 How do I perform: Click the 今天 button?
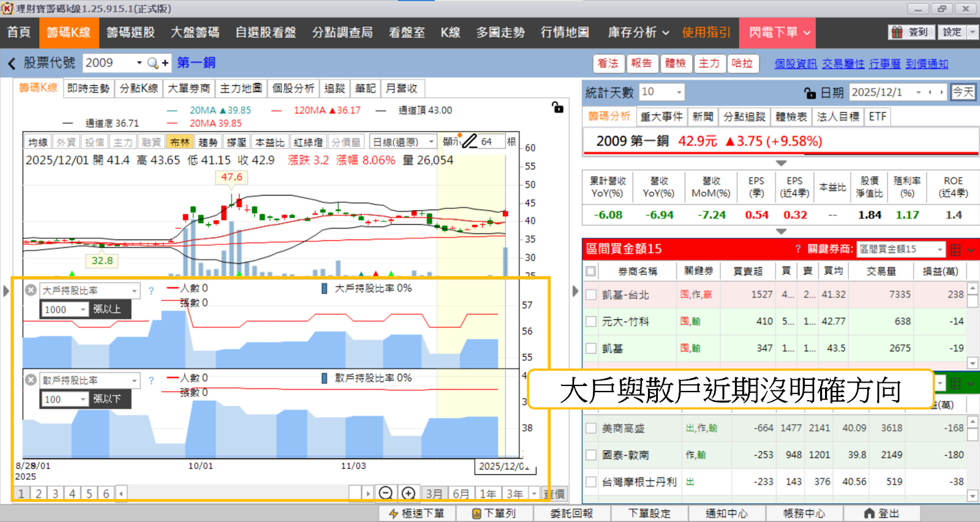click(x=963, y=93)
